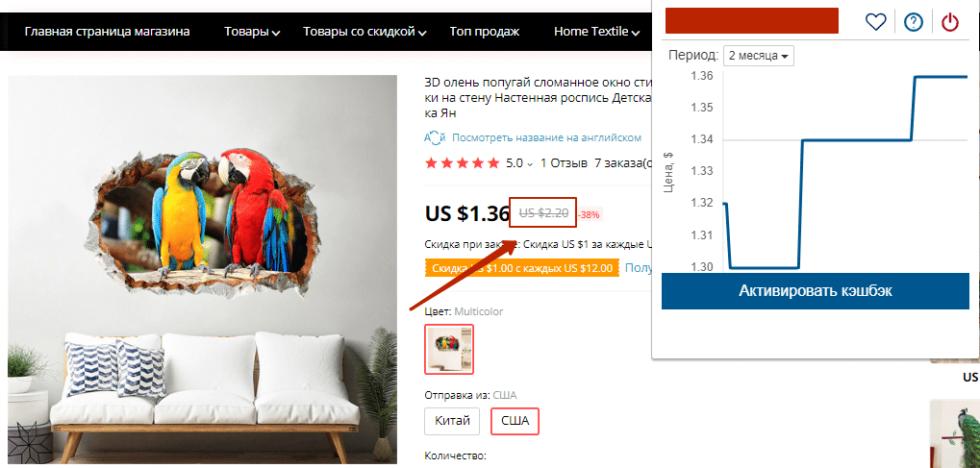This screenshot has width=980, height=468.
Task: Select shipping from США option
Action: click(515, 421)
